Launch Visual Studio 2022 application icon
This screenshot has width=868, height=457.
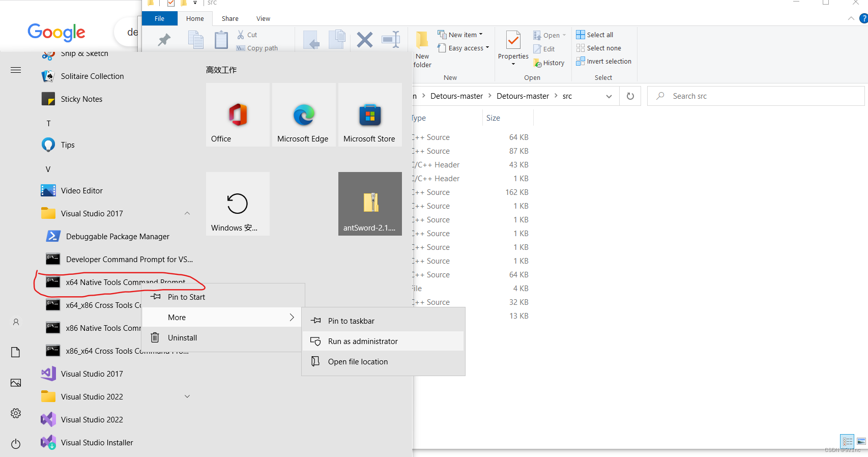48,420
